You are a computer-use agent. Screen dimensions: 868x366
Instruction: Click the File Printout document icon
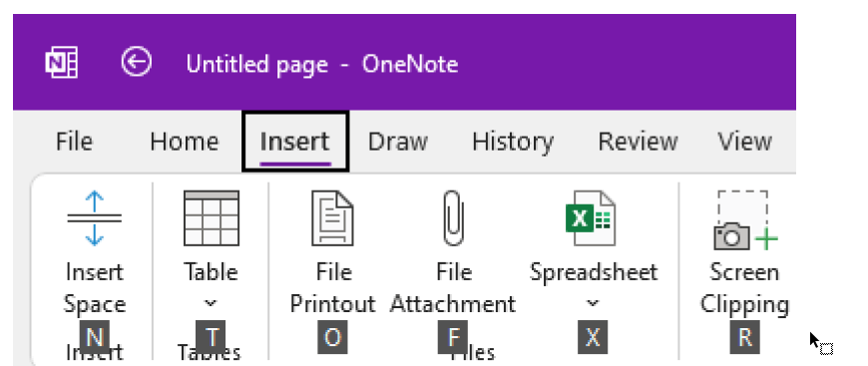[x=332, y=218]
